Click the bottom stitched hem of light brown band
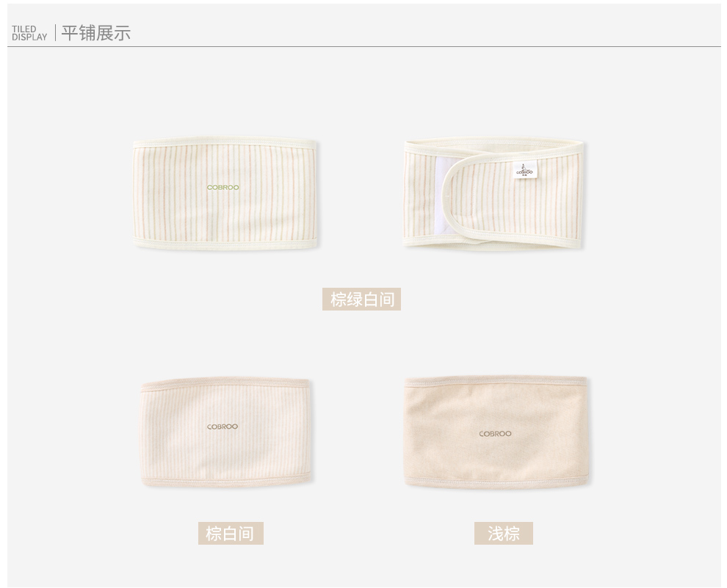This screenshot has width=727, height=588. pos(496,482)
